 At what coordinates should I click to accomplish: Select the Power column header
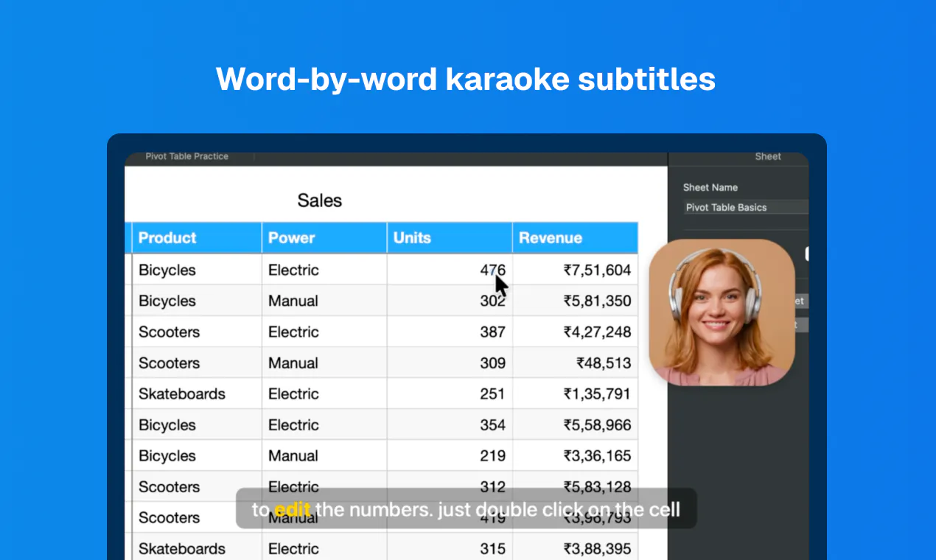(x=324, y=238)
